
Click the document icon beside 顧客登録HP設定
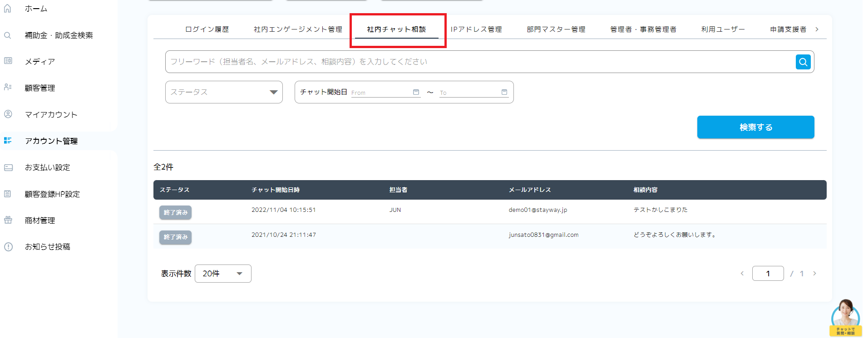(8, 194)
